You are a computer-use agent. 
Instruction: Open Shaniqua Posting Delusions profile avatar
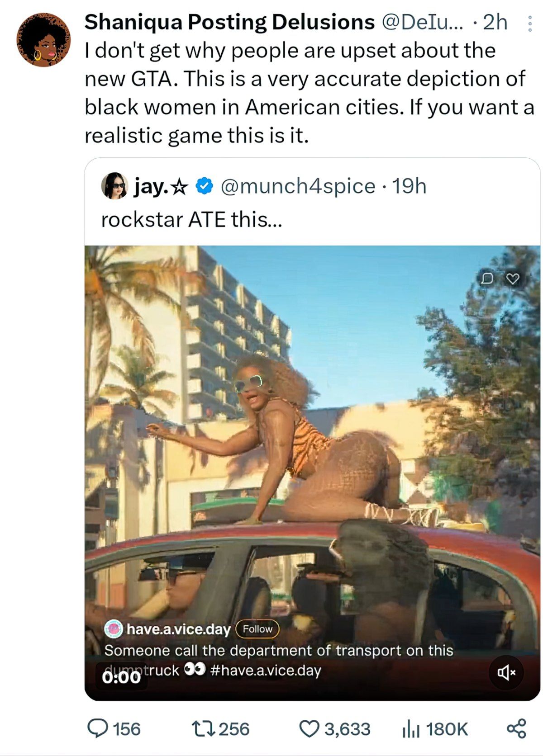pos(44,40)
